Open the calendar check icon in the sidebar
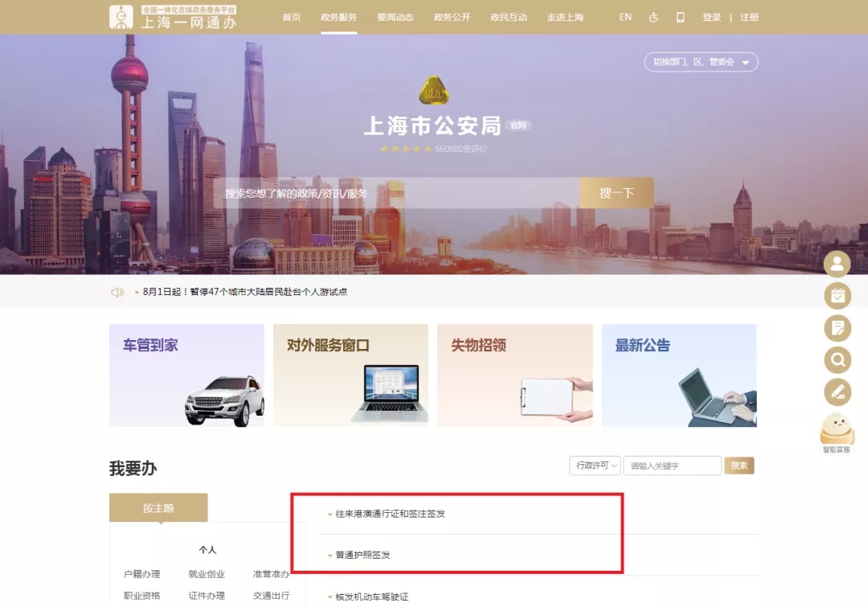 [837, 296]
